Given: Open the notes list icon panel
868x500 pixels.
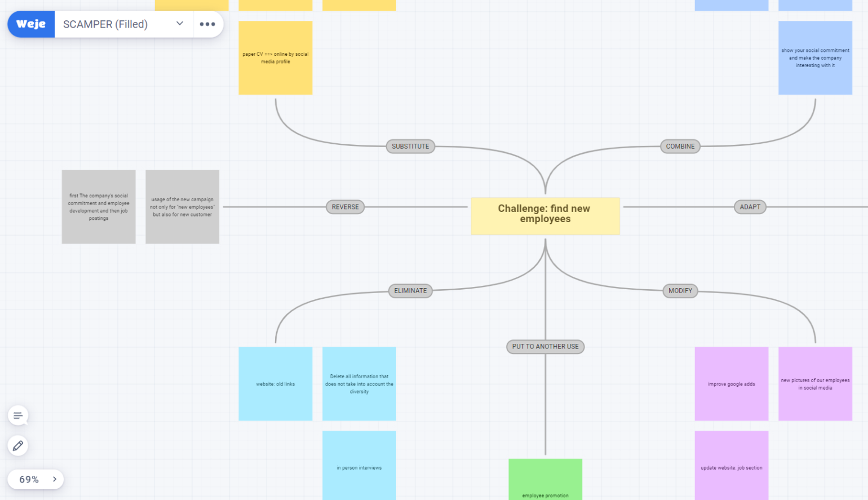Looking at the screenshot, I should [x=18, y=416].
